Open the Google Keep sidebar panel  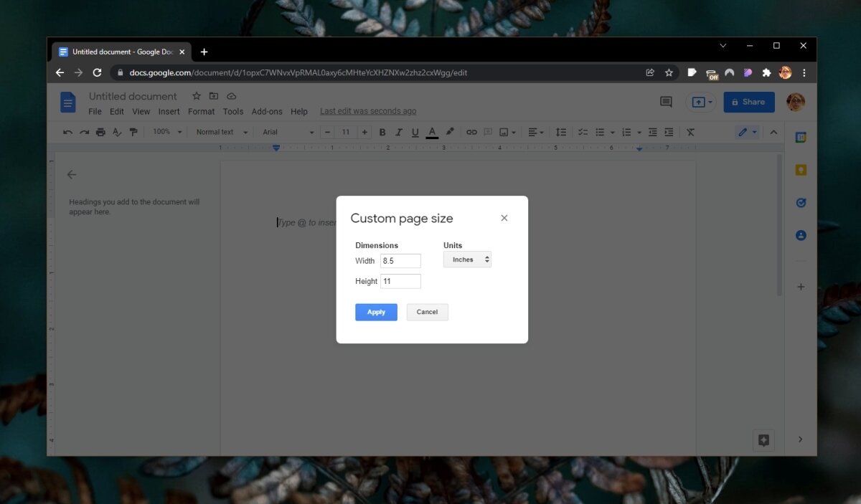pyautogui.click(x=801, y=170)
